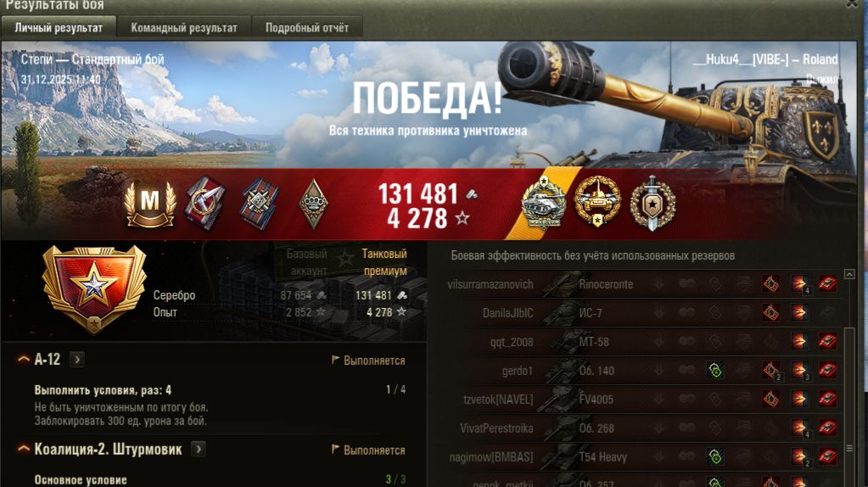Click the golden tank medal with star

(597, 201)
